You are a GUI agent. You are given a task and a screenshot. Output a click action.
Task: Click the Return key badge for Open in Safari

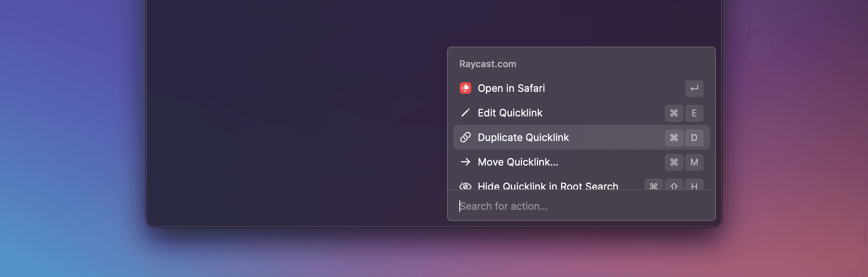coord(694,88)
